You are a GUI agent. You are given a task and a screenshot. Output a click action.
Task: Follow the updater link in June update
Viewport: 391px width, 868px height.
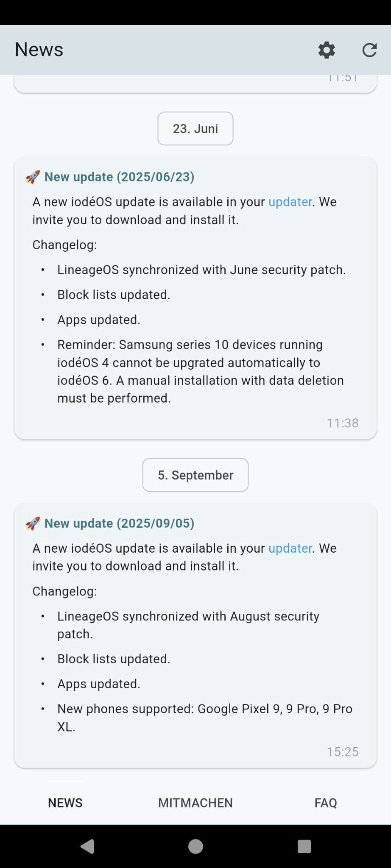pos(290,202)
